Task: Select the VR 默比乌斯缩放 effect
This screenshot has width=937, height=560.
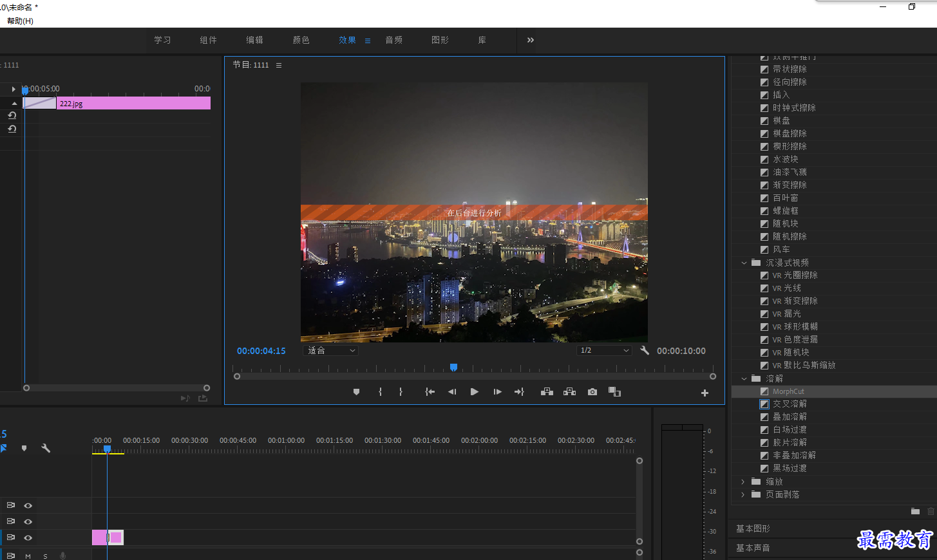Action: point(804,366)
